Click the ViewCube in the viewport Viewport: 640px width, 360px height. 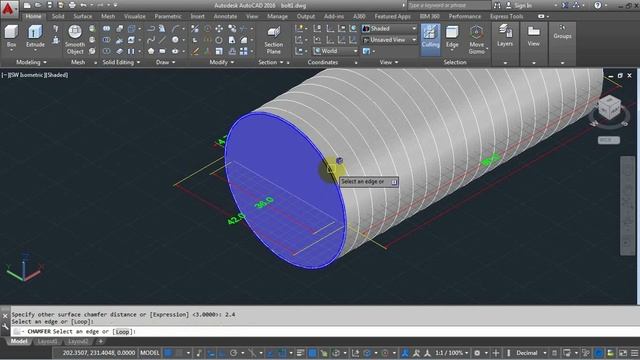point(609,108)
